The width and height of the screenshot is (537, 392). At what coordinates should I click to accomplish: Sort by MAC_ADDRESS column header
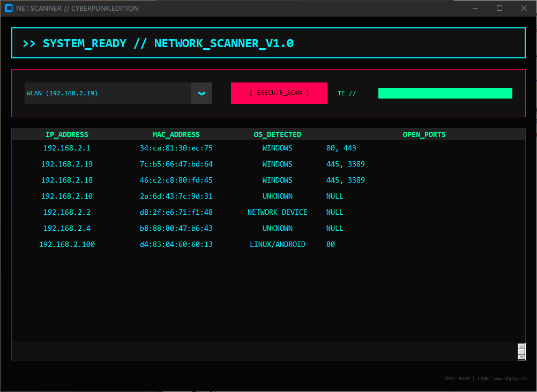(176, 134)
